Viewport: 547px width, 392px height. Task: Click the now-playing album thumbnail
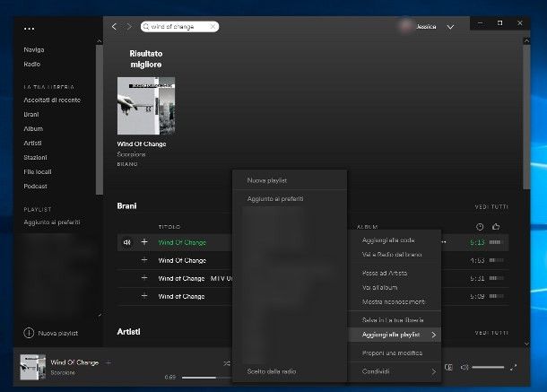point(33,367)
